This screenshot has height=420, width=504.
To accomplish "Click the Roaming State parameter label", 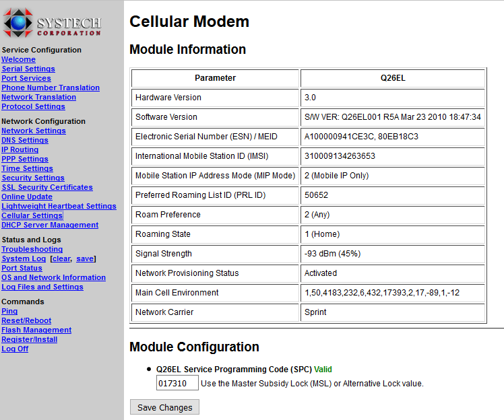I will [x=162, y=234].
